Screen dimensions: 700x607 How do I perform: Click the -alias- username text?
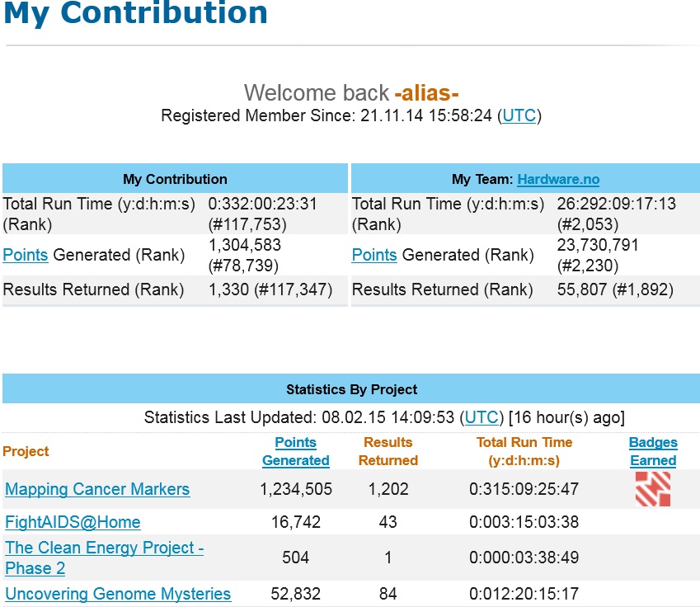coord(426,93)
